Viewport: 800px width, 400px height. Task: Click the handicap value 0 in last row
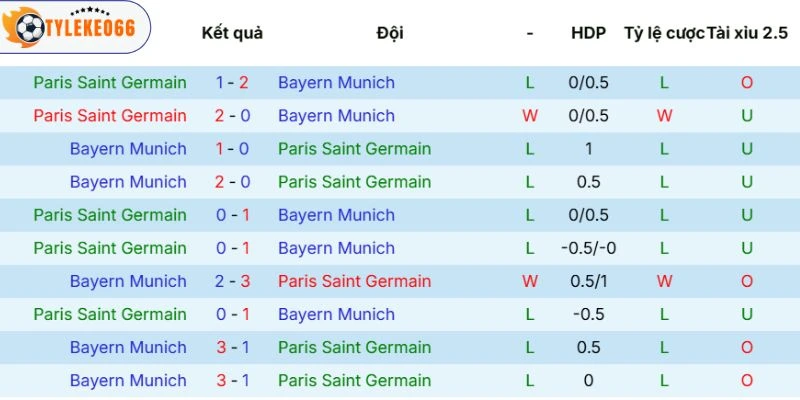pyautogui.click(x=588, y=380)
